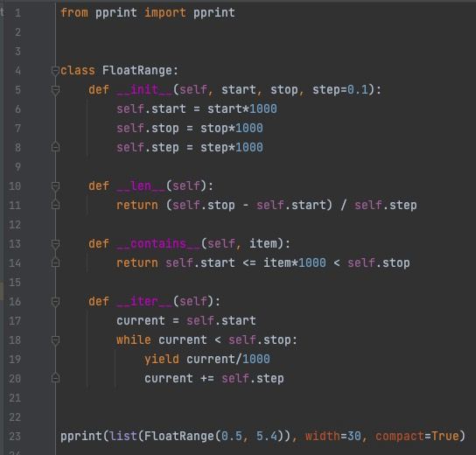Click the '__contains__' method name

pyautogui.click(x=158, y=244)
